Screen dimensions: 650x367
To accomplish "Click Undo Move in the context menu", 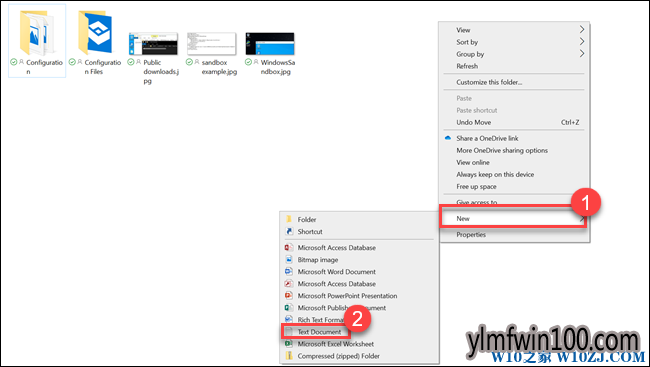I will (x=514, y=122).
